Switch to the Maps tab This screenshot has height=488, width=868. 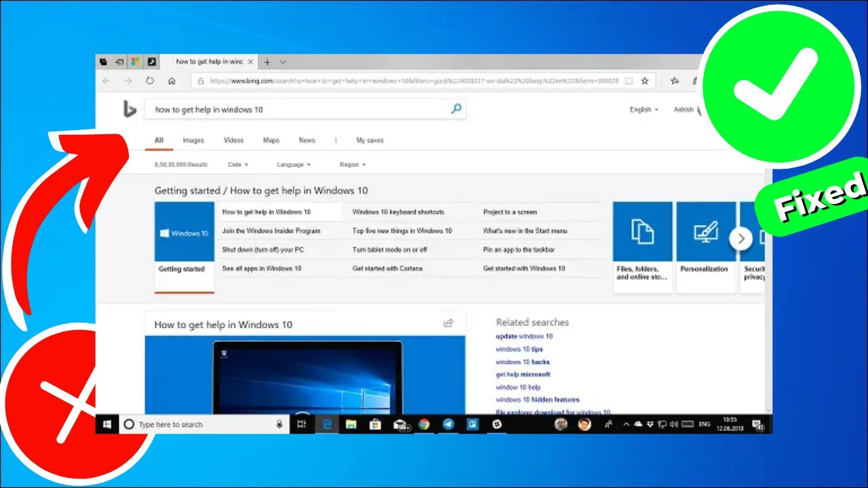coord(271,140)
